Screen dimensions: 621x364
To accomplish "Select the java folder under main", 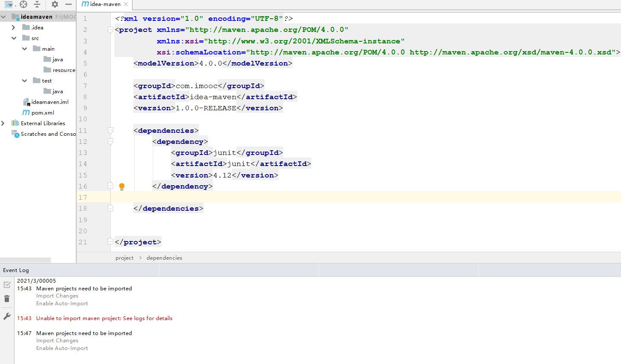I will 53,60.
